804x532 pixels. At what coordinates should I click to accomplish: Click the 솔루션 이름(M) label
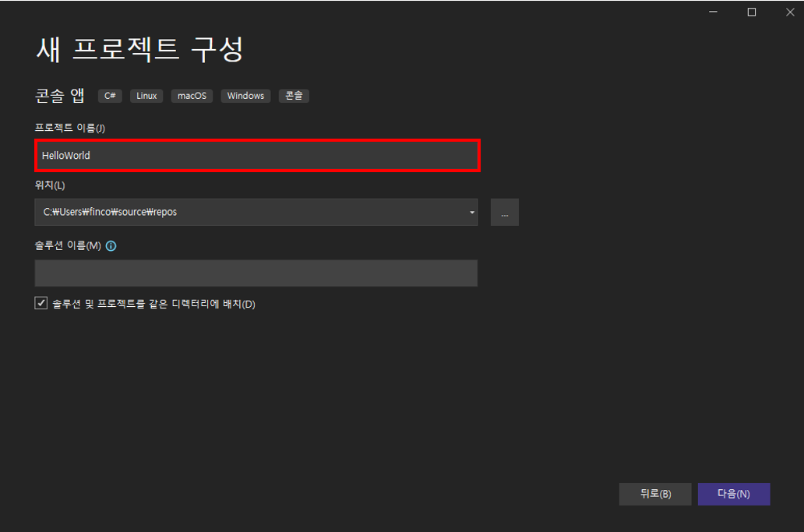tap(68, 246)
